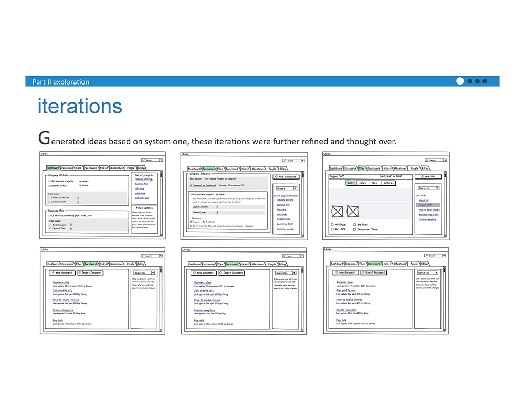Click the plus icon on new tile
The width and height of the screenshot is (525, 420).
pyautogui.click(x=423, y=176)
